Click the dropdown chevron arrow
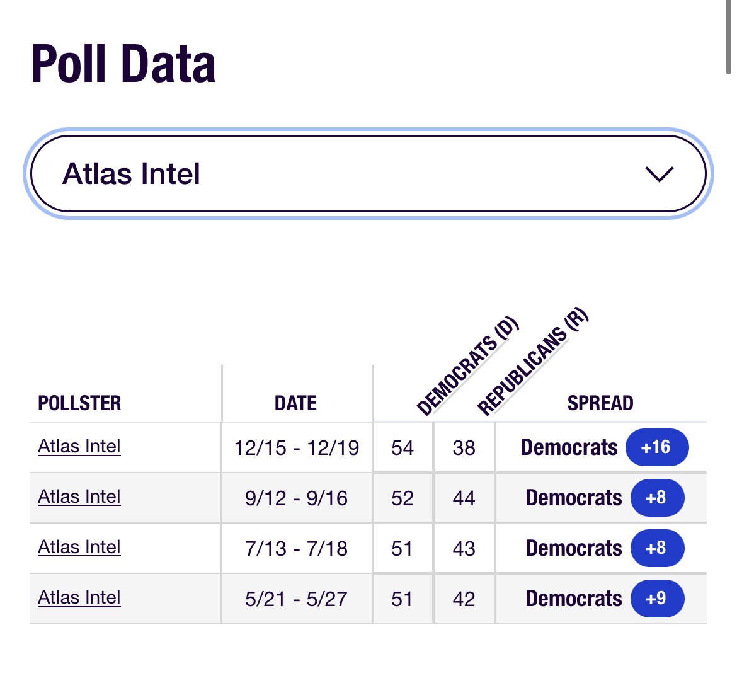737x700 pixels. point(660,175)
